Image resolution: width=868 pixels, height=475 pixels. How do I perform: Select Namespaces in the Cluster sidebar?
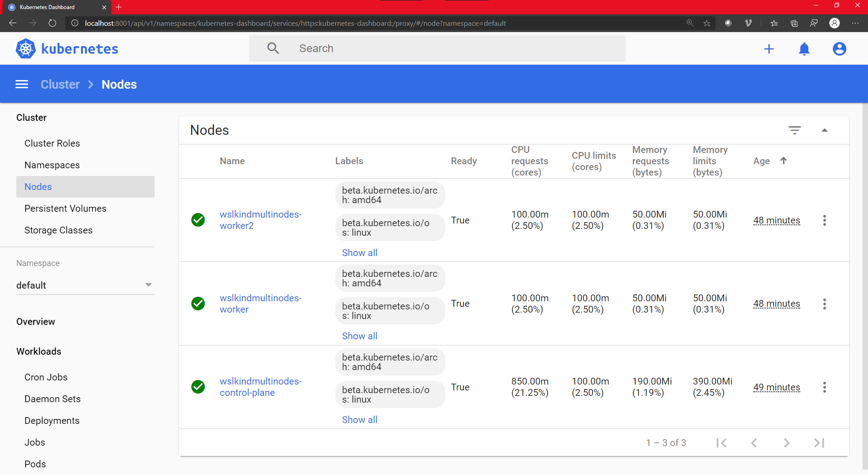click(x=52, y=165)
